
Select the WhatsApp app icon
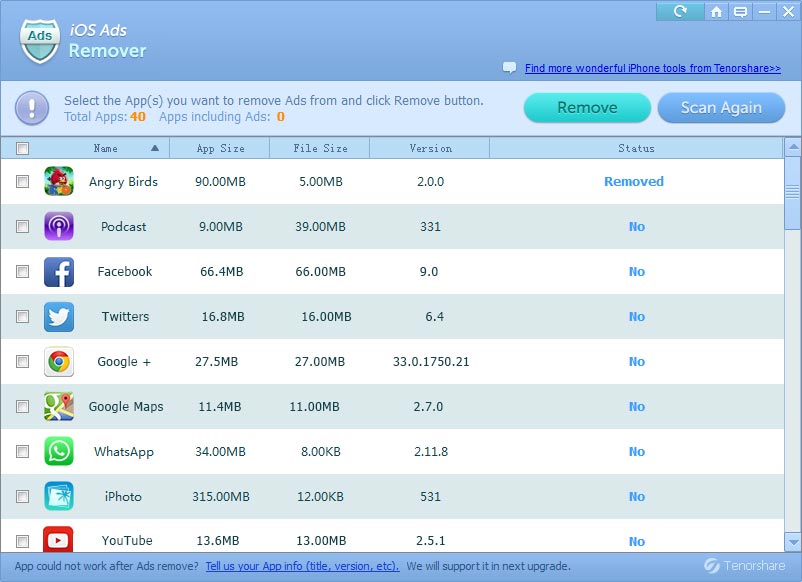coord(59,452)
